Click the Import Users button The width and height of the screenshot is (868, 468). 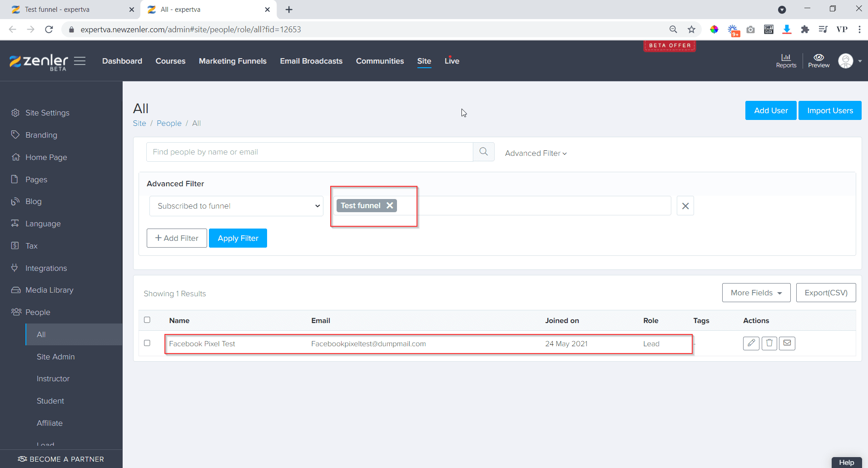click(x=830, y=110)
